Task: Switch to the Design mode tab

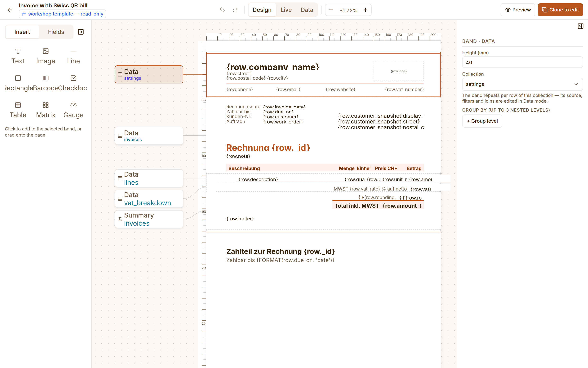Action: point(262,10)
